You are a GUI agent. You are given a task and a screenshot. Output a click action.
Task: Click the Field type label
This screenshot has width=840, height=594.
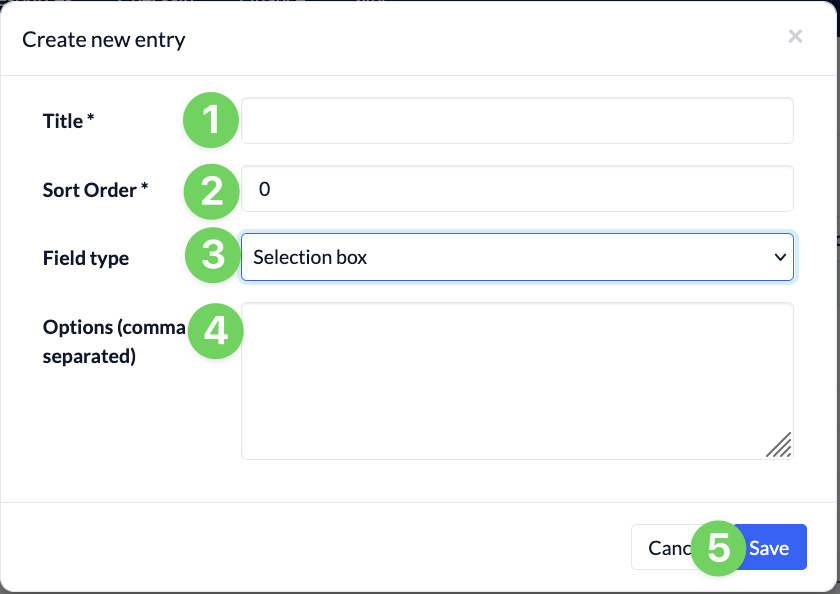tap(86, 258)
